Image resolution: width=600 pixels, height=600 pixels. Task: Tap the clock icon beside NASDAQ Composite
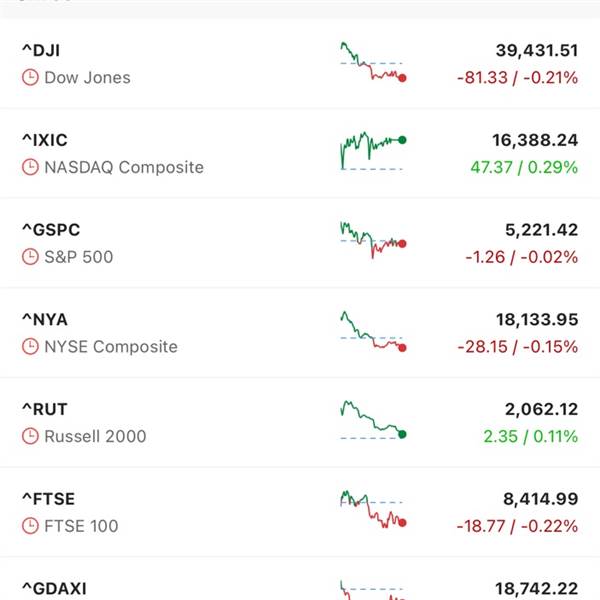coord(30,167)
